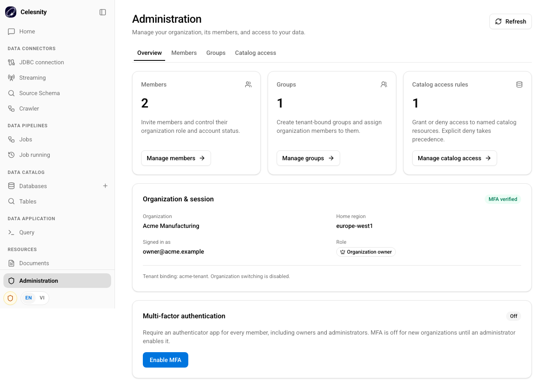
Task: Go to Streaming in sidebar
Action: [x=57, y=78]
